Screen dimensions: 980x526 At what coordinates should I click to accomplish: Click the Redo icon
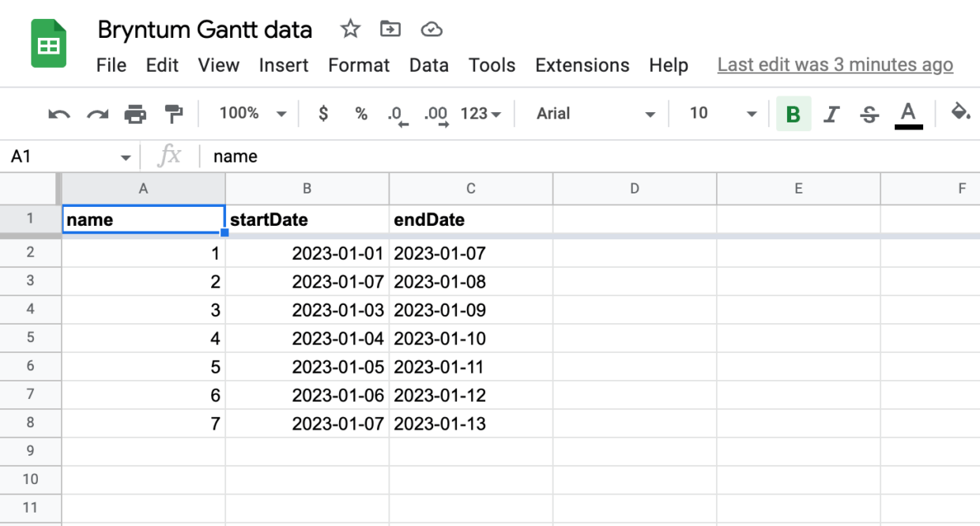tap(98, 113)
